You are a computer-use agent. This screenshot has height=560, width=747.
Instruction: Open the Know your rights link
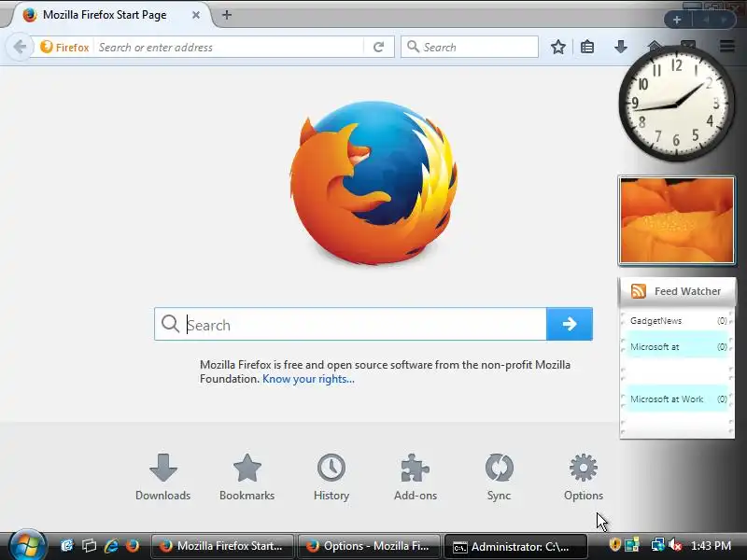coord(308,379)
